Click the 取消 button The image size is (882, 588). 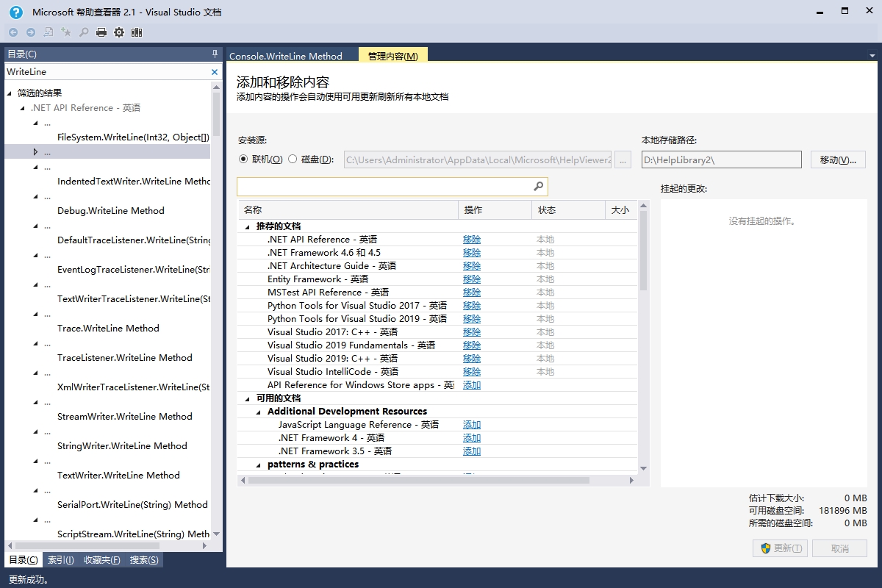pyautogui.click(x=839, y=548)
